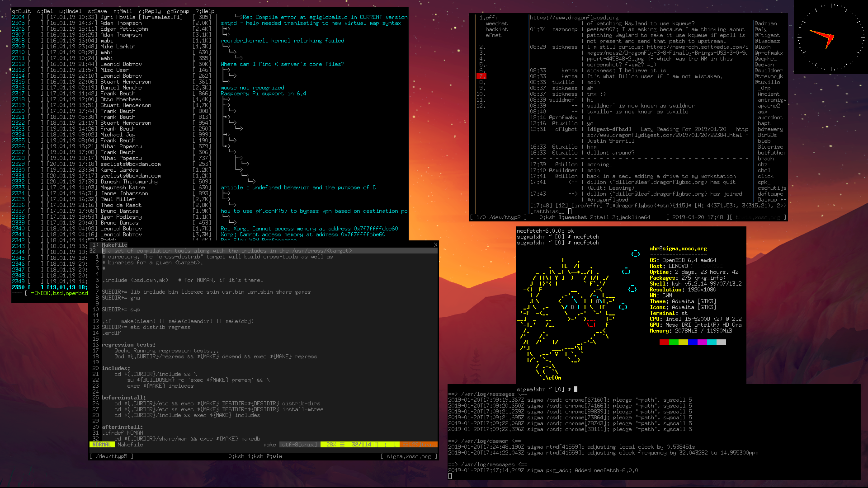Viewport: 868px width, 488px height.
Task: Click the ++ nicklist overflow indicator
Action: tap(783, 200)
